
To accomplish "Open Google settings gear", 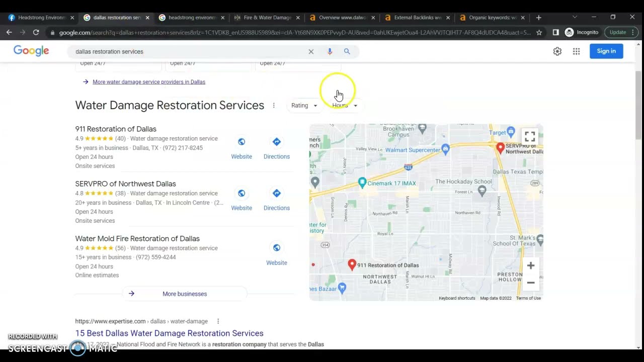I will click(557, 51).
